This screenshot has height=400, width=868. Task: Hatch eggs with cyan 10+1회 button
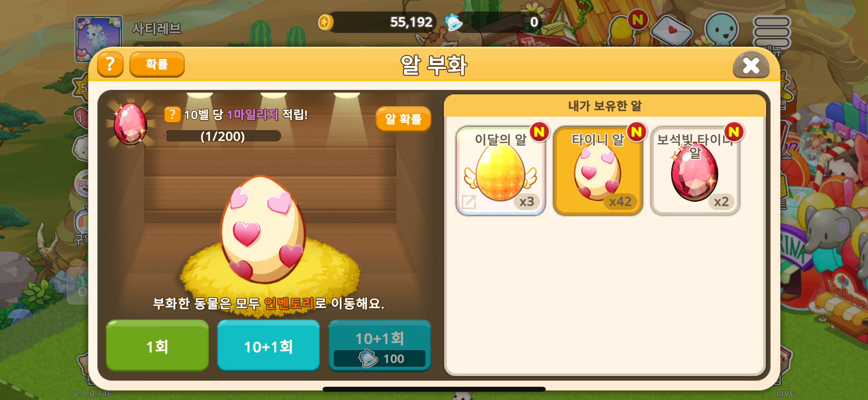click(x=268, y=345)
